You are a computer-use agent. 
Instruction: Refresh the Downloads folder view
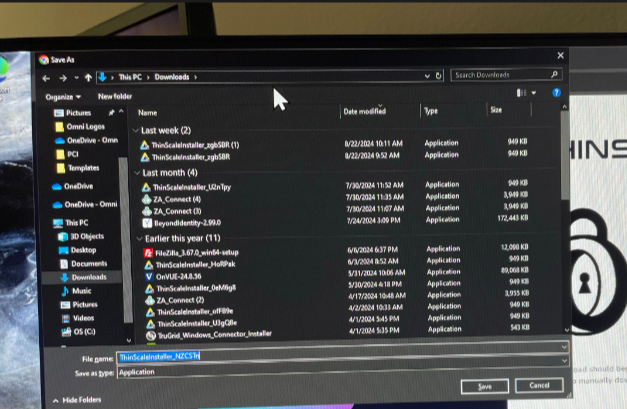click(x=439, y=76)
